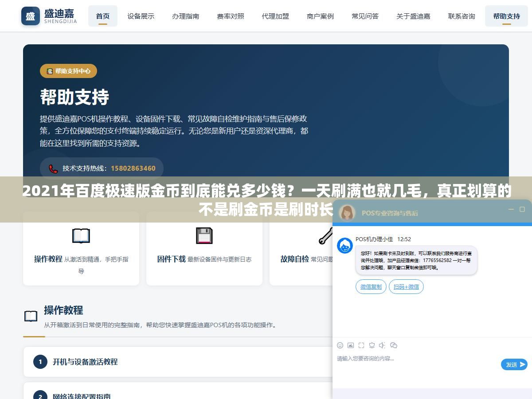Open the 故障自检 card title
Screen dimensions: 532x399
pyautogui.click(x=294, y=259)
